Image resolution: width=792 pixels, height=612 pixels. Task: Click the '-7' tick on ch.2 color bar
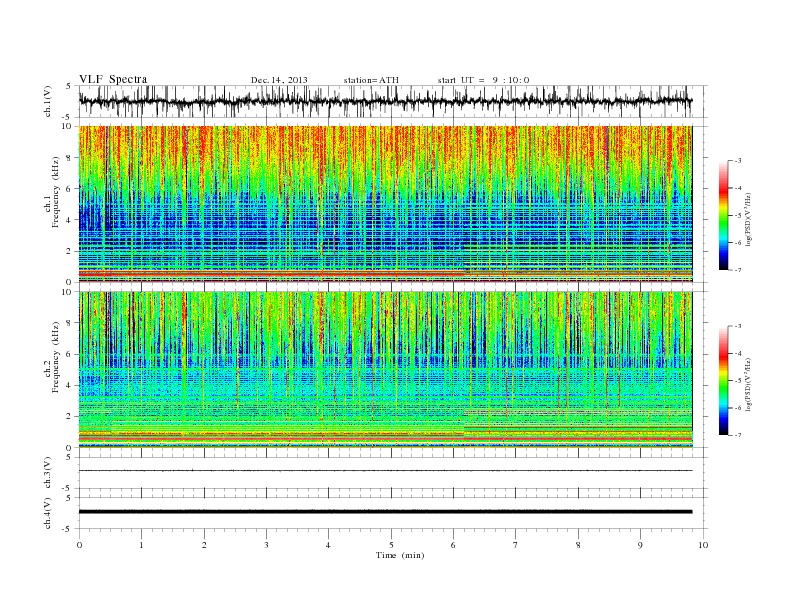click(738, 435)
